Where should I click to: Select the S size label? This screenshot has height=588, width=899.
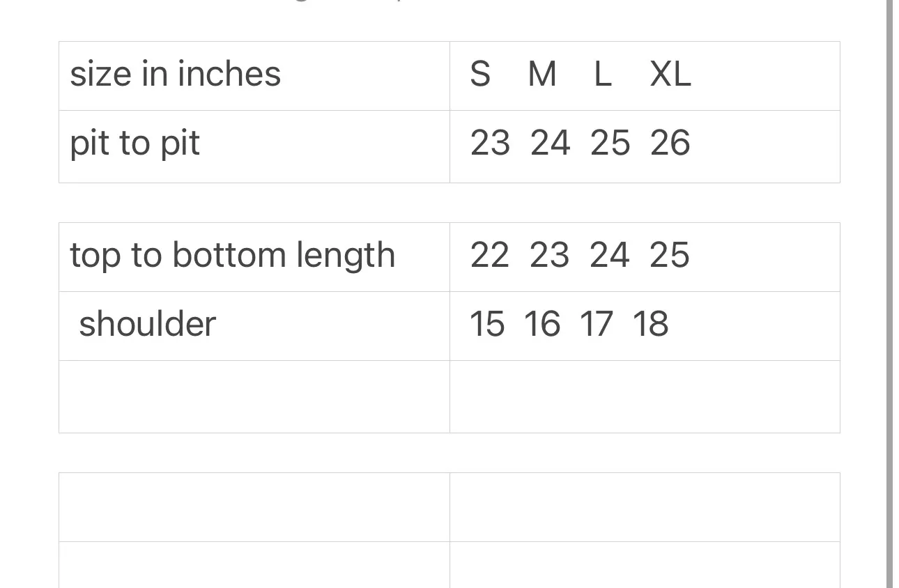coord(480,75)
